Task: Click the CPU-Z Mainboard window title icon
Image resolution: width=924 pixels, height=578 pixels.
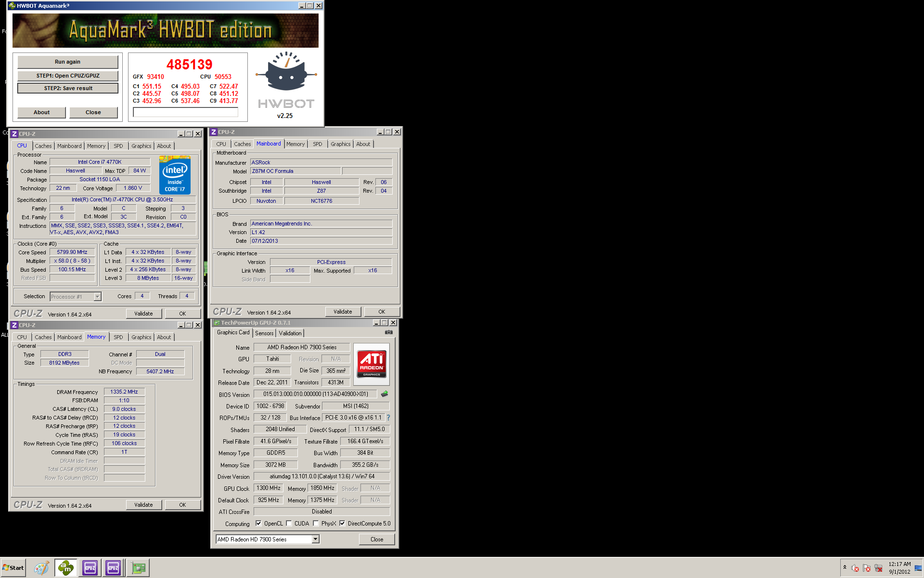Action: (214, 132)
